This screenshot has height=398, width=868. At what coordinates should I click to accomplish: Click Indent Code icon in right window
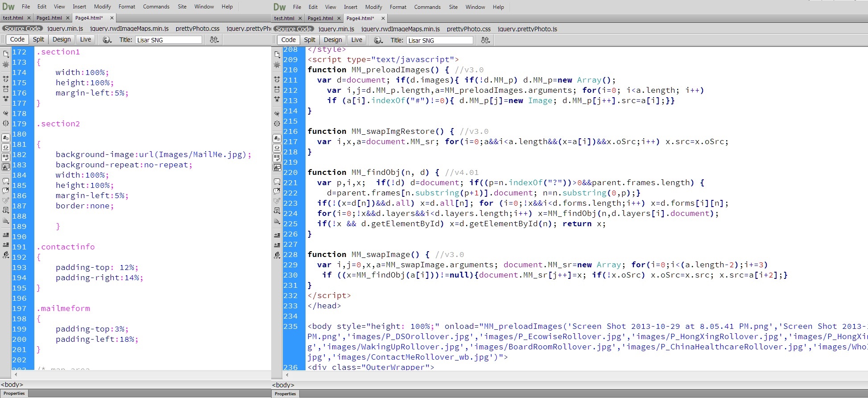pos(277,236)
